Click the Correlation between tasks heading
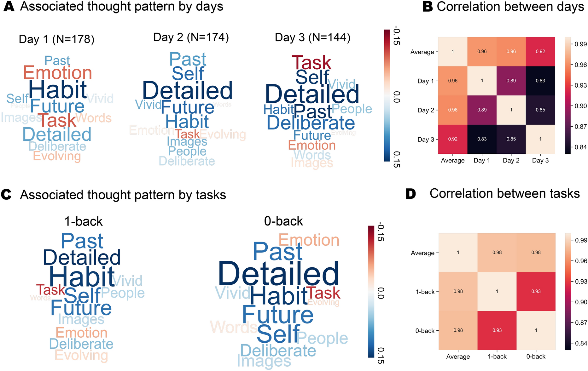588x371 pixels. (x=504, y=194)
